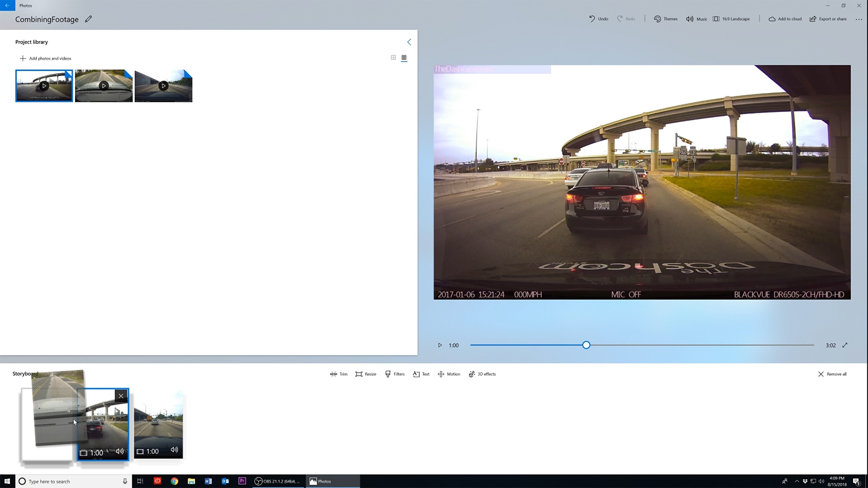Mute audio on selected storyboard clip
The image size is (868, 488).
click(x=120, y=451)
